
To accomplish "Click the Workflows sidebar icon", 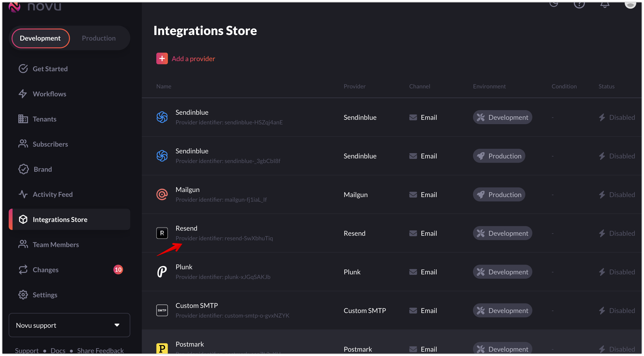I will pos(23,93).
